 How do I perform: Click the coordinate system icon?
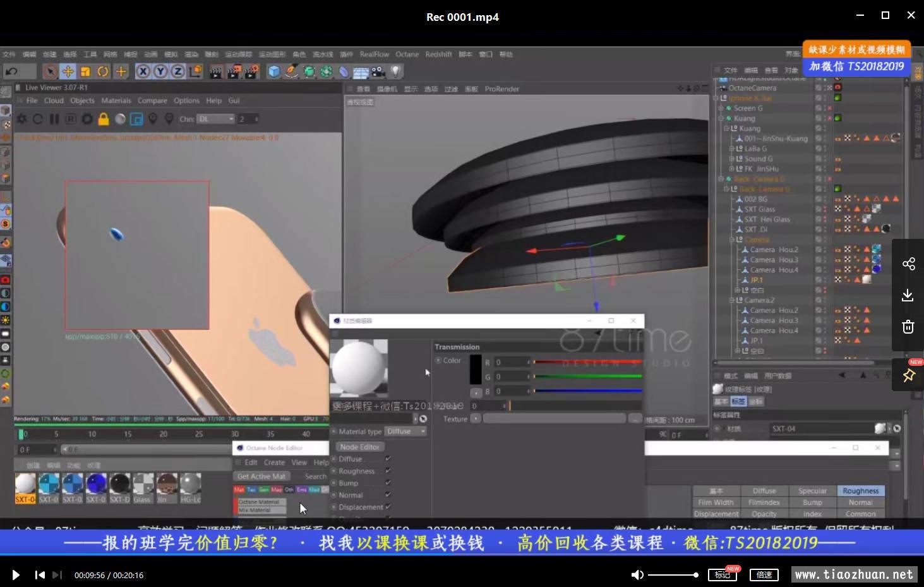pyautogui.click(x=196, y=71)
